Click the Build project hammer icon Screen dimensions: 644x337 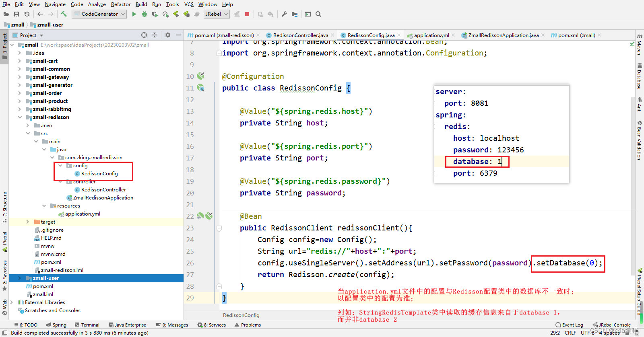[64, 14]
